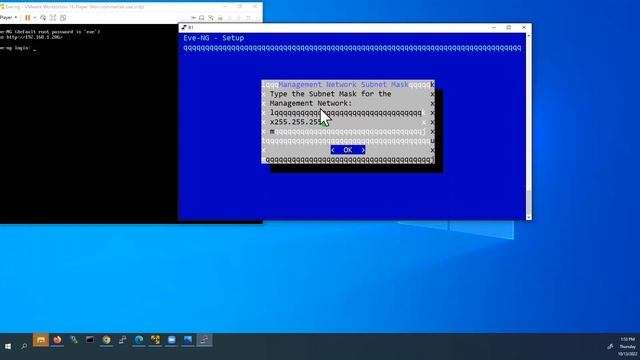Click the VMware console login prompt area
This screenshot has width=640, height=360.
18,48
